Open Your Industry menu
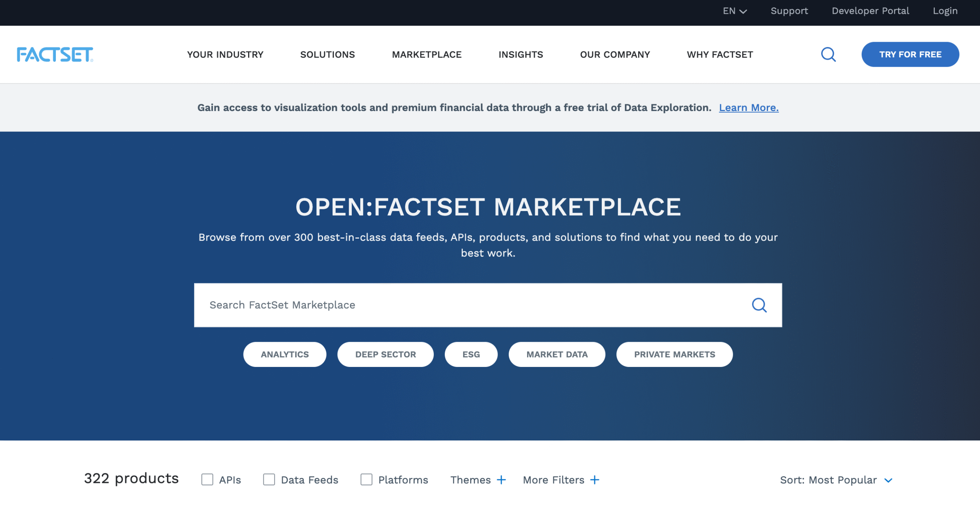 225,54
